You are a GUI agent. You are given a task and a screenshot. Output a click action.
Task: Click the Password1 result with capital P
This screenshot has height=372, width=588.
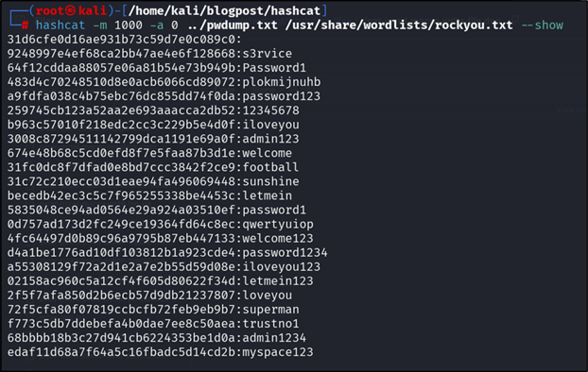(x=274, y=68)
